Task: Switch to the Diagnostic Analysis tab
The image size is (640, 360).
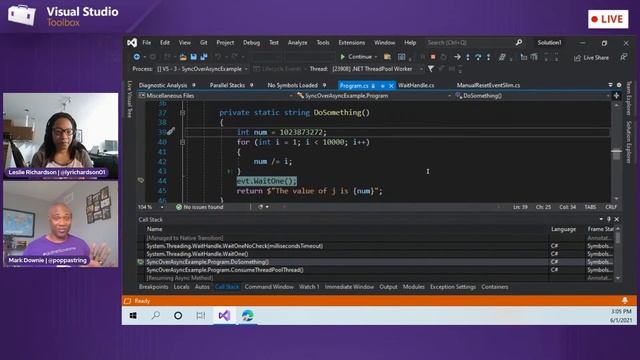Action: click(x=163, y=85)
